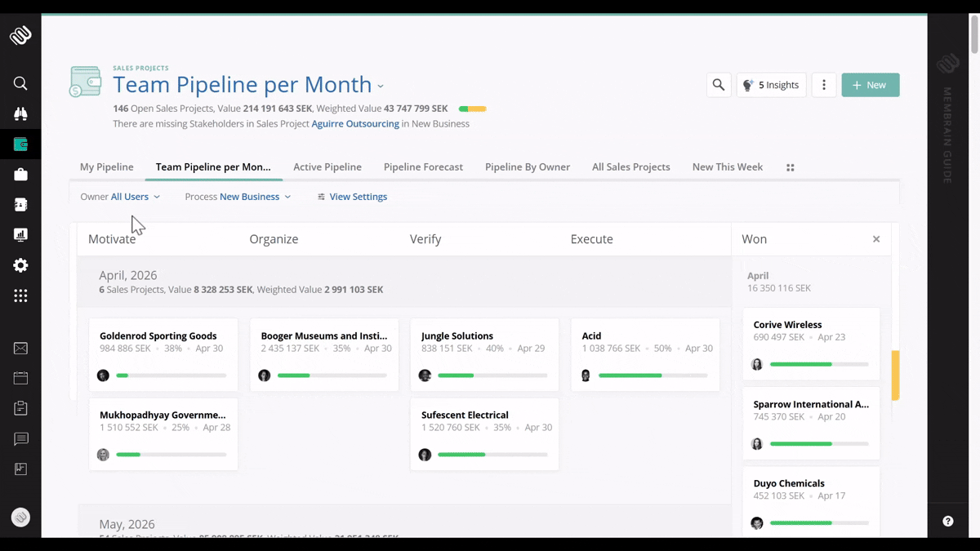Click owner avatar on Corive Wireless card
The image size is (980, 551).
[x=757, y=364]
